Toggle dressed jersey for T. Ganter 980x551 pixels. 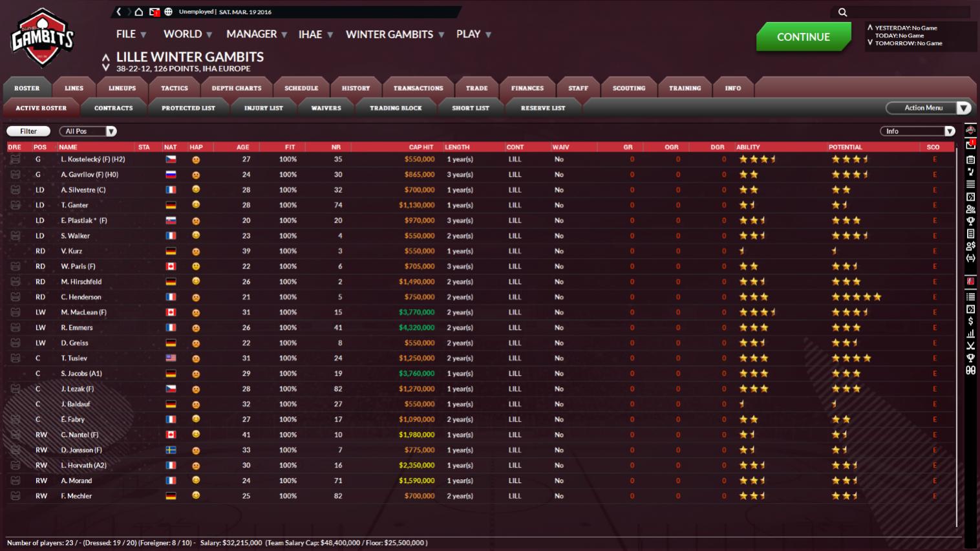click(x=15, y=205)
